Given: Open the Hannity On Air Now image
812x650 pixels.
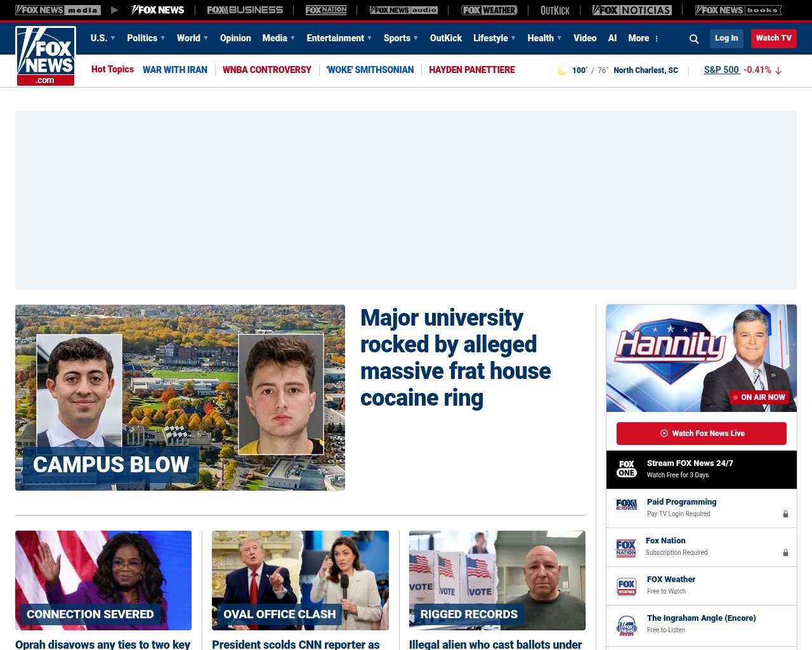Looking at the screenshot, I should (702, 358).
